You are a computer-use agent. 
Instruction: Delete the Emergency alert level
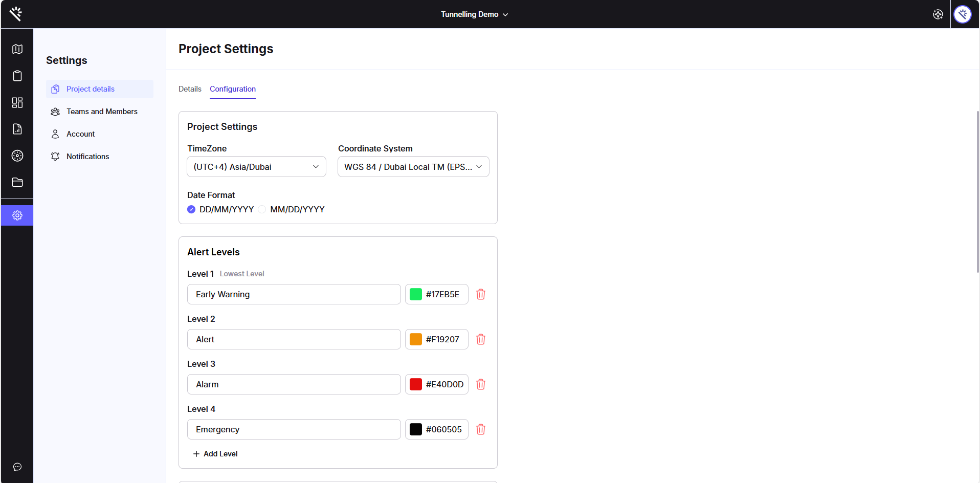(481, 429)
